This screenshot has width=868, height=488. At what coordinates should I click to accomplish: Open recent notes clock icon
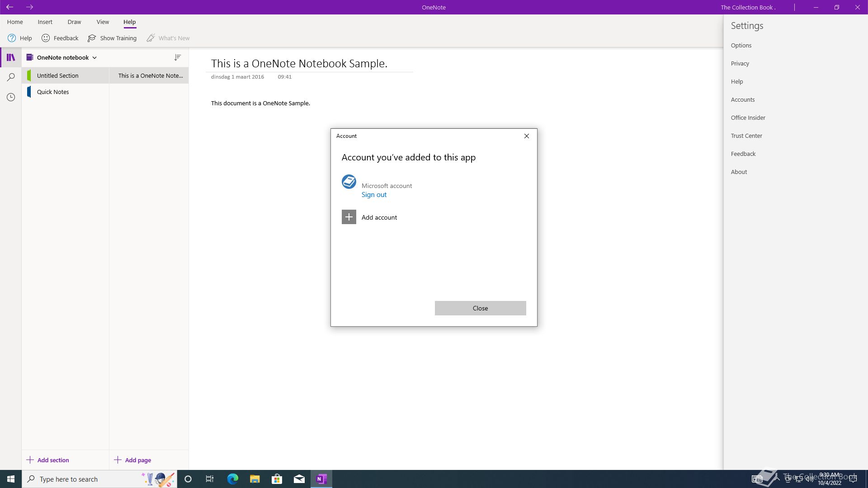(11, 97)
